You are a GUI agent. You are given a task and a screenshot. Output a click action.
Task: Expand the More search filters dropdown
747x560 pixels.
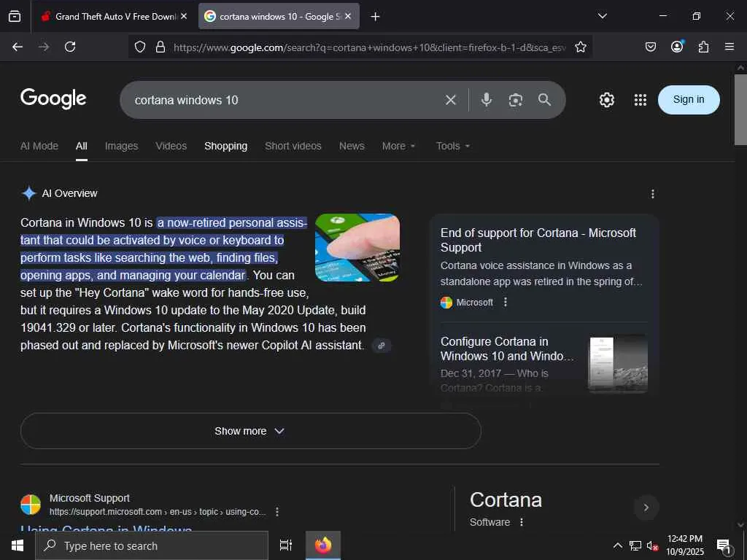click(x=399, y=146)
